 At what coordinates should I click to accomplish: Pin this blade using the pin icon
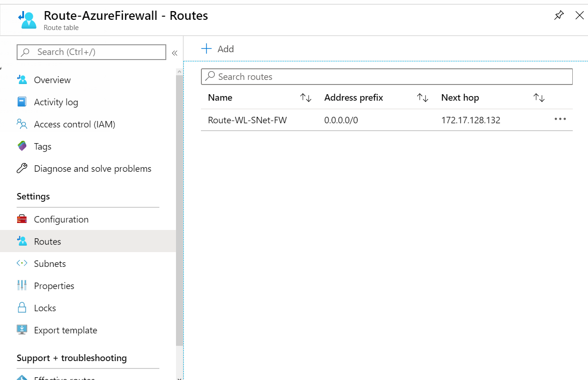(x=559, y=15)
